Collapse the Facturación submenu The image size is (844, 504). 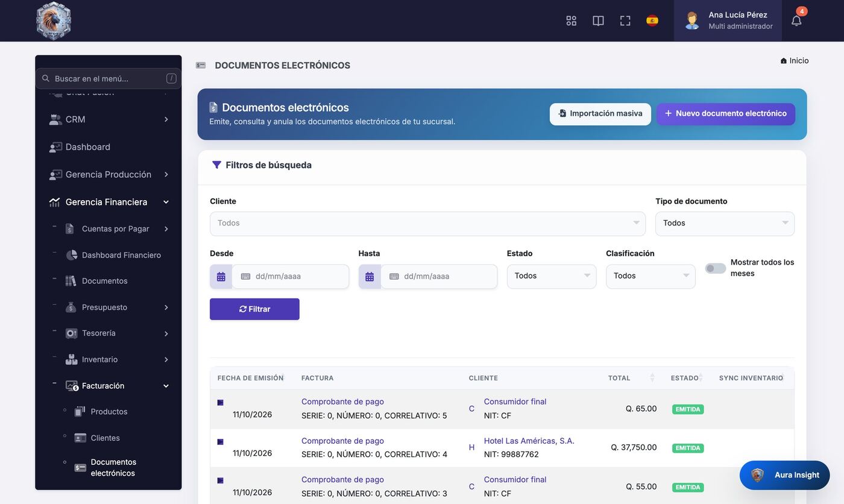[x=117, y=386]
